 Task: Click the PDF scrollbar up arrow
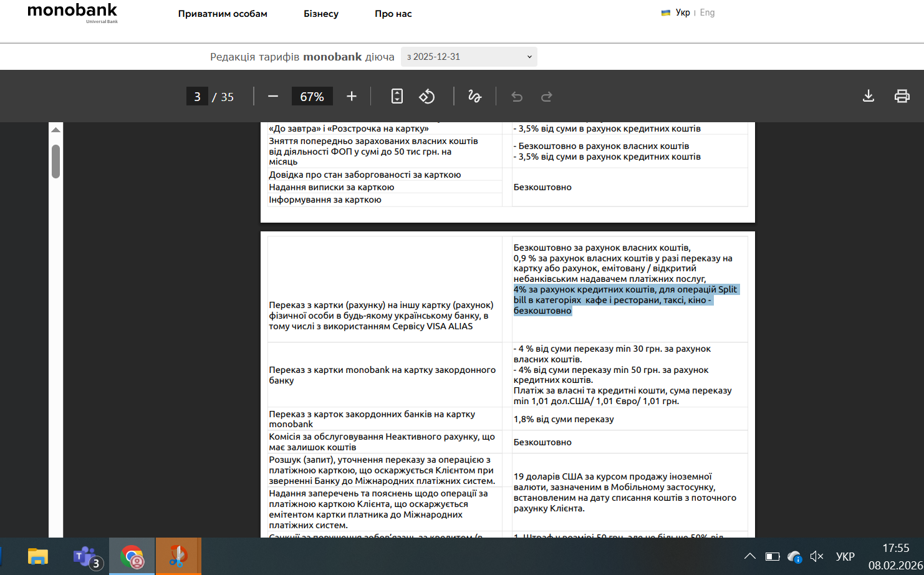pyautogui.click(x=55, y=130)
